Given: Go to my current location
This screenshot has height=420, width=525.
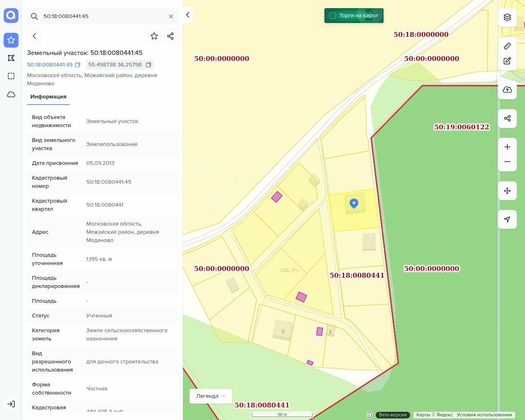Looking at the screenshot, I should [x=507, y=219].
